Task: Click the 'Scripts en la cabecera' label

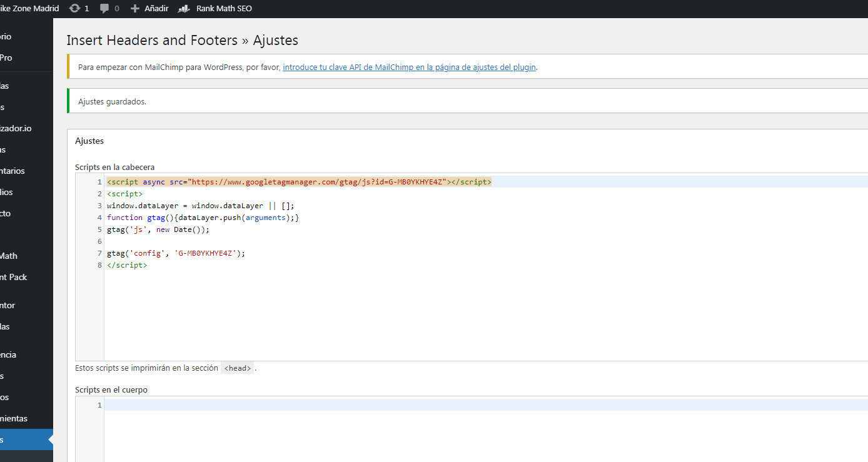Action: tap(115, 167)
